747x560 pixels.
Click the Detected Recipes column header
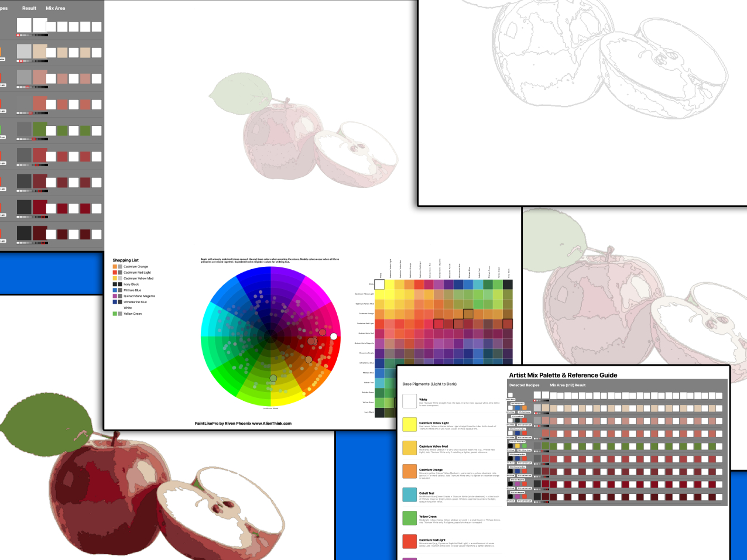[x=524, y=385]
